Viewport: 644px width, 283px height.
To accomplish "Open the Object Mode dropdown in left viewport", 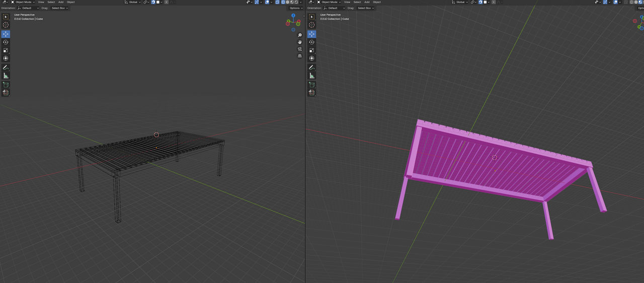I will point(23,2).
